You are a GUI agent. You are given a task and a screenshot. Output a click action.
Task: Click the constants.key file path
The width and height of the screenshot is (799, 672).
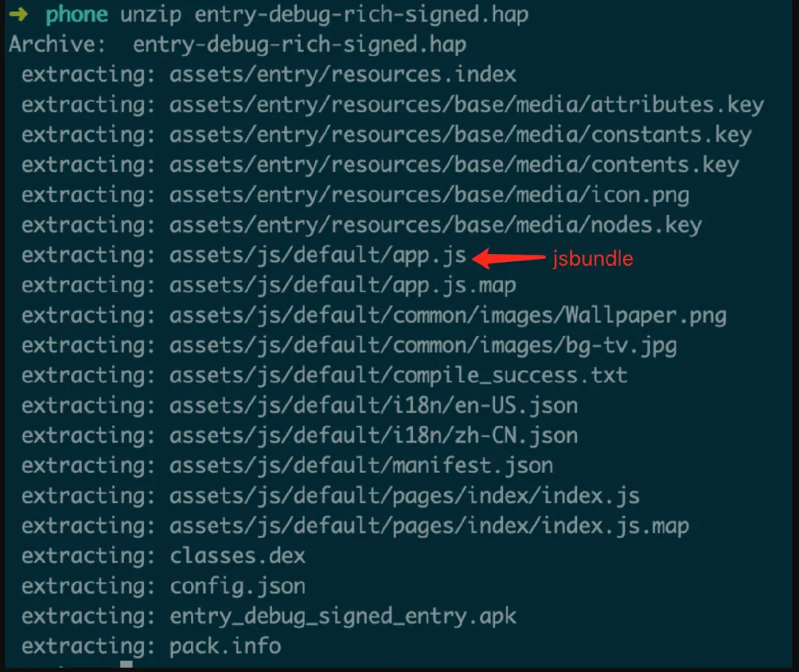(460, 135)
